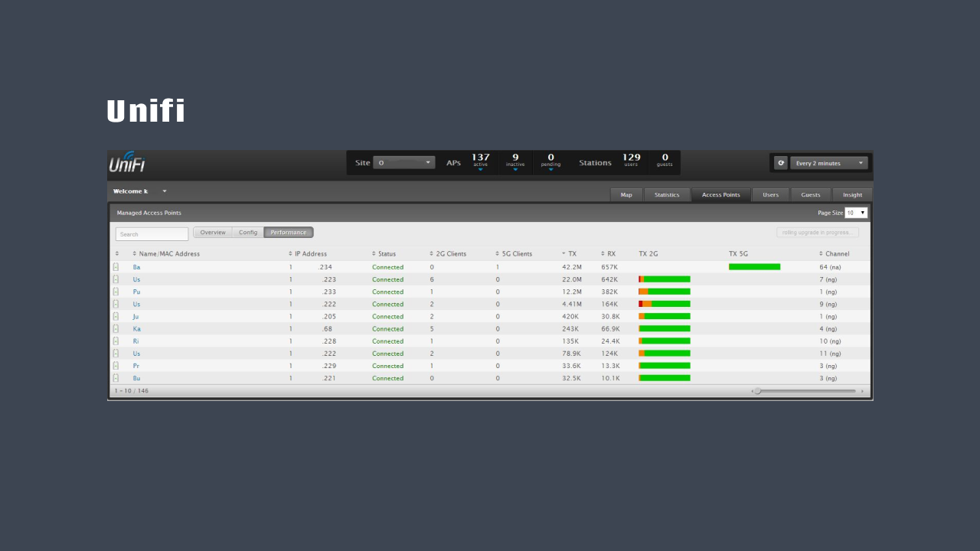
Task: Open the Insight tab
Action: pos(852,194)
